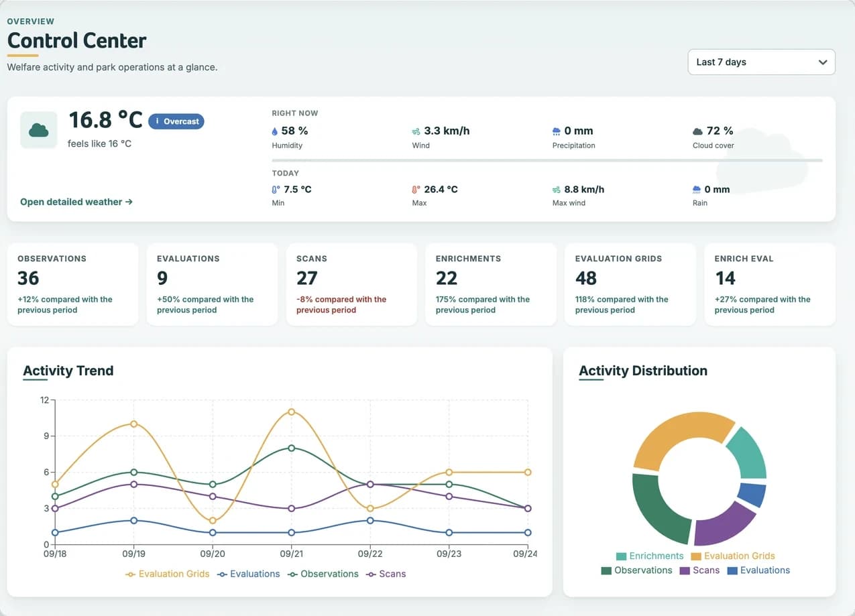Click '175% compared with the previous period'
This screenshot has height=616, width=855.
pyautogui.click(x=483, y=304)
